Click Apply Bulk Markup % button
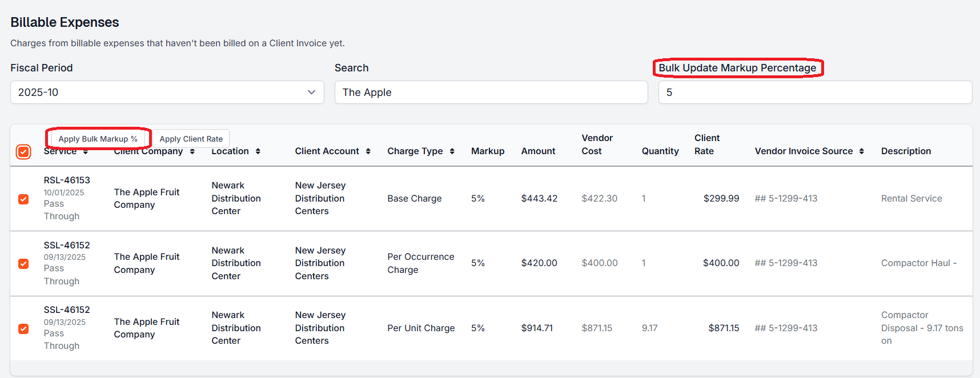Screen dimensions: 980x378 pyautogui.click(x=98, y=139)
